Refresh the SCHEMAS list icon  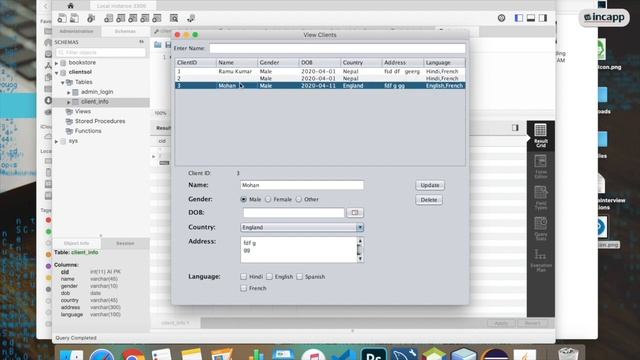click(x=141, y=42)
